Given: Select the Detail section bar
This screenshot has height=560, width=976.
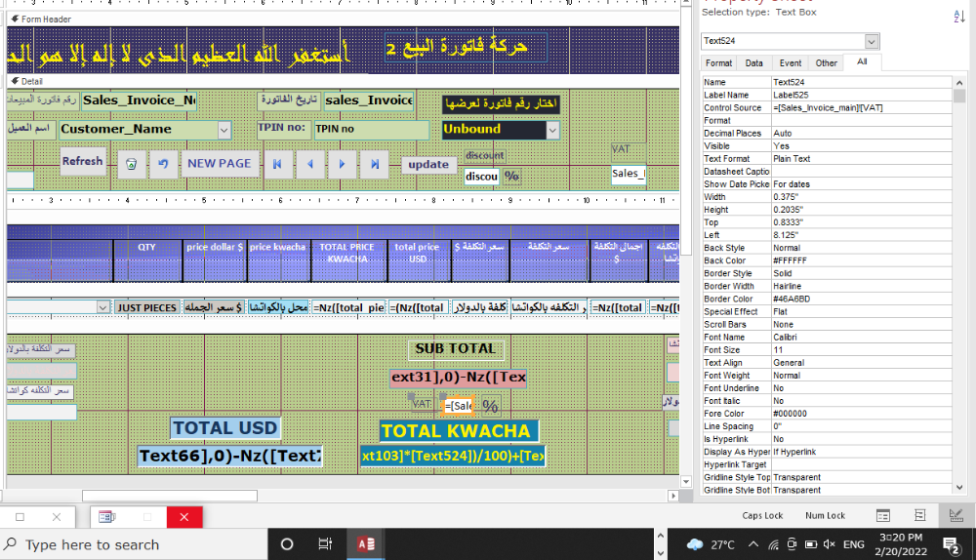Looking at the screenshot, I should [343, 82].
